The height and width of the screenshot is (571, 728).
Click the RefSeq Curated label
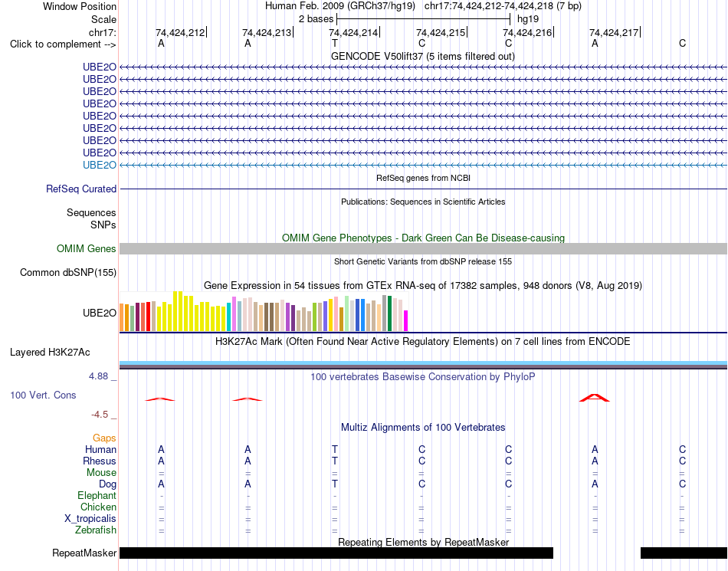[x=81, y=189]
